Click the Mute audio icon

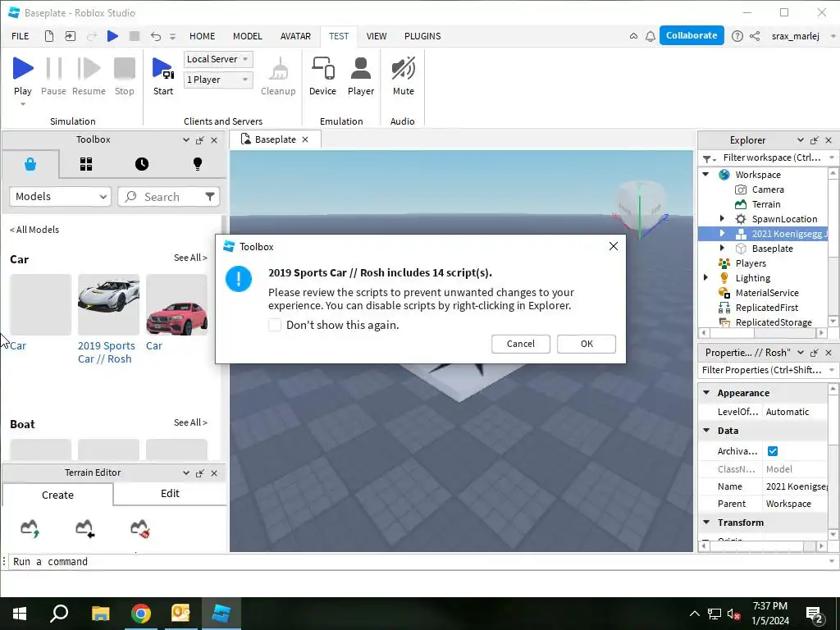tap(403, 69)
